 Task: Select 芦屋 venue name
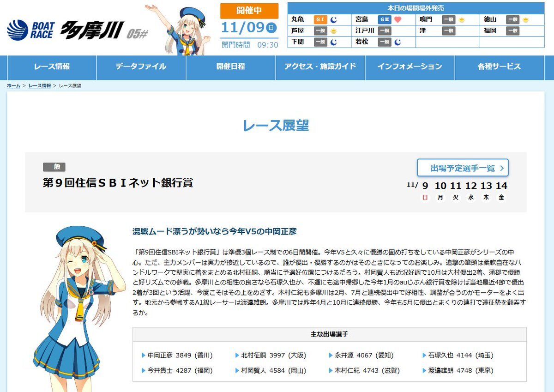pyautogui.click(x=298, y=31)
